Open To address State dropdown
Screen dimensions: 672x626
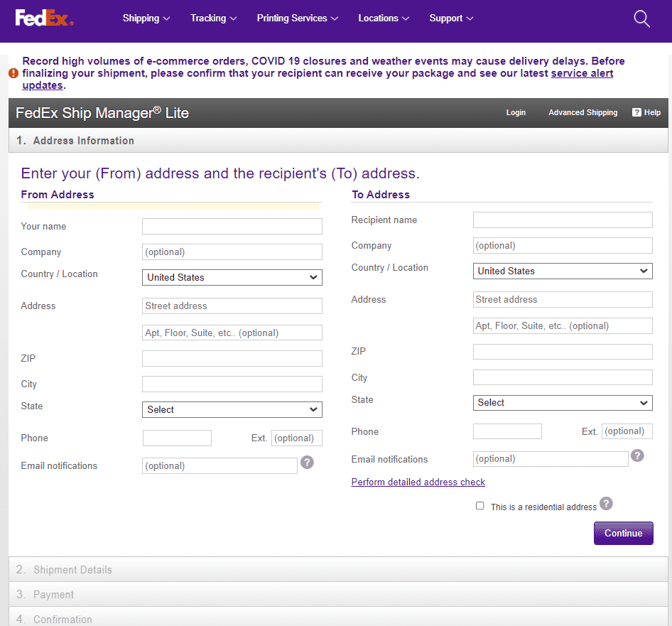tap(563, 403)
